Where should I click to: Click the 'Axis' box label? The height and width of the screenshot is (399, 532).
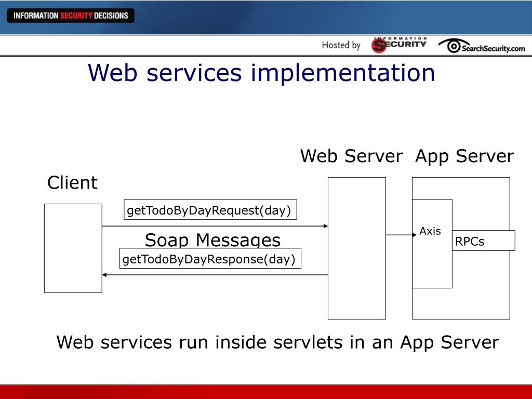click(x=430, y=231)
